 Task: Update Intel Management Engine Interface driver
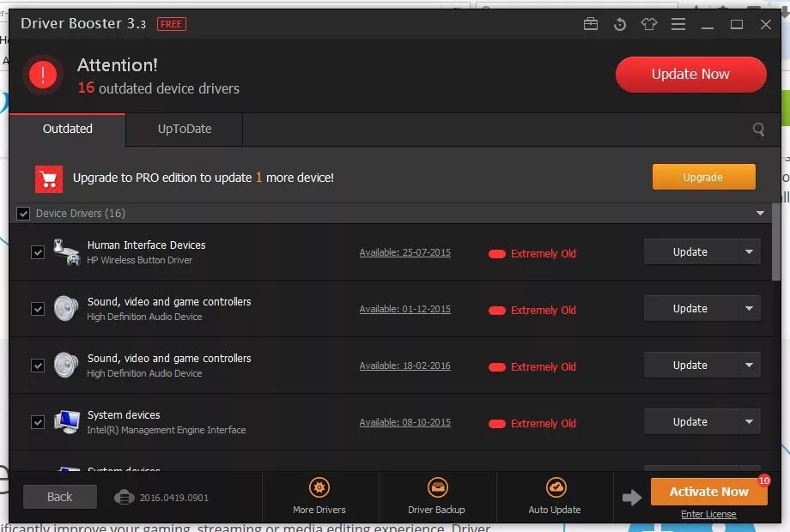click(x=690, y=422)
